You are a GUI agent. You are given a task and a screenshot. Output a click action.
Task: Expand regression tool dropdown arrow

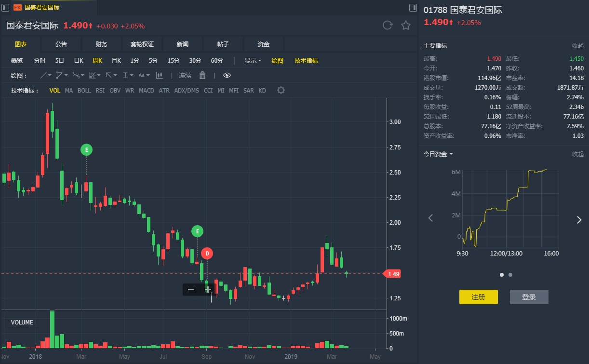pyautogui.click(x=99, y=76)
